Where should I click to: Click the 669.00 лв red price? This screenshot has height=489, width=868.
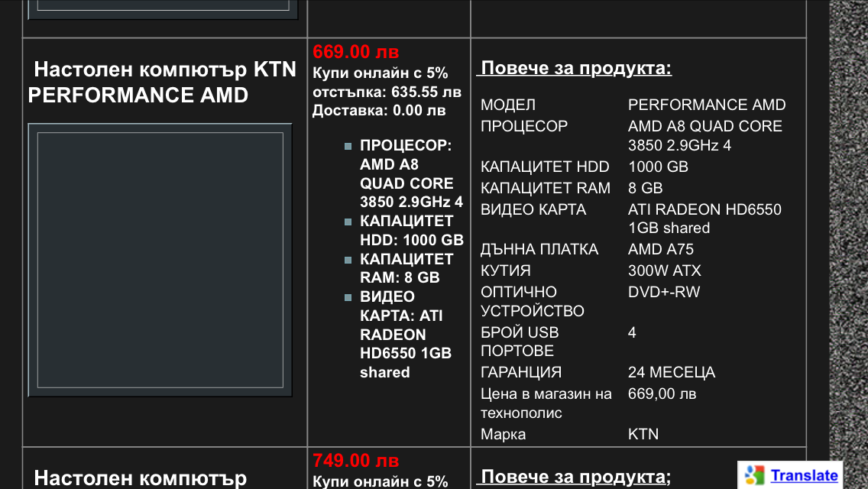pyautogui.click(x=355, y=52)
